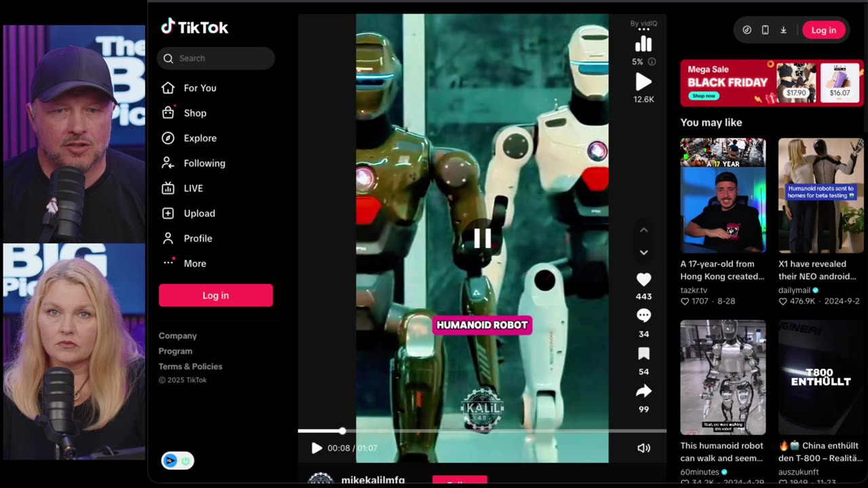Click the 'China enthüllt den T-800' title
This screenshot has height=488, width=868.
point(819,452)
